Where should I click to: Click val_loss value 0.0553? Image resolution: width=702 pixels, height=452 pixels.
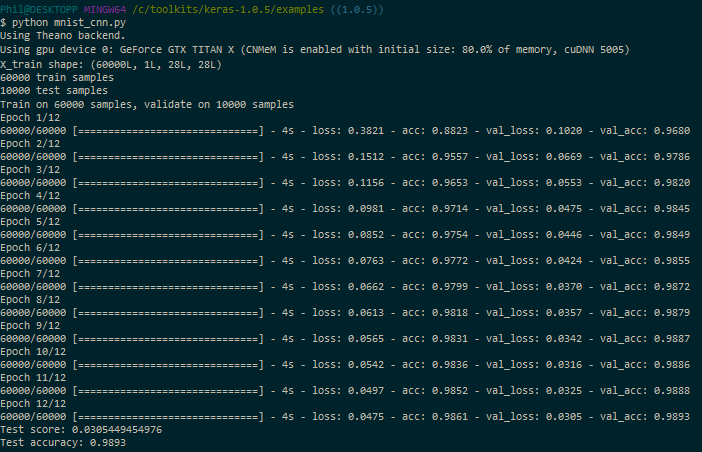pos(564,183)
